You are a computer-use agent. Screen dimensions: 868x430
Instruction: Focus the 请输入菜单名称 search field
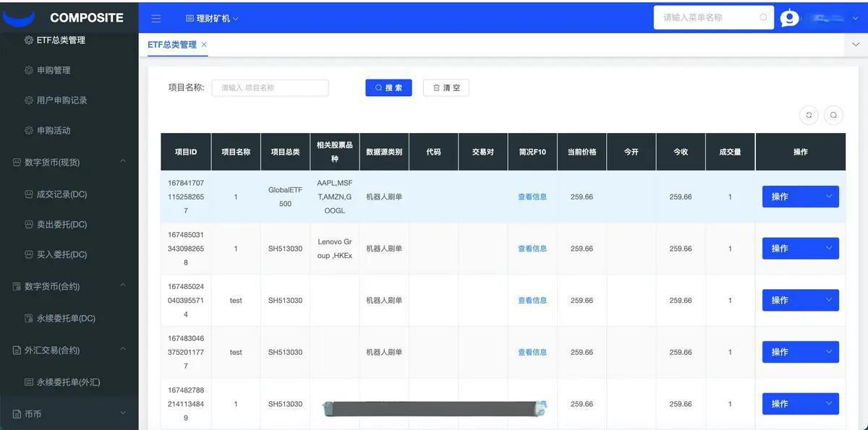point(713,17)
